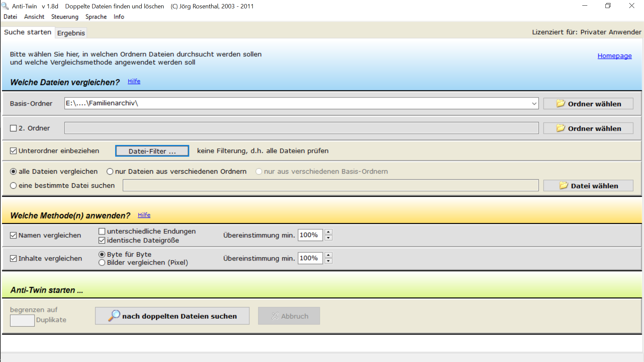The image size is (644, 362).
Task: Click the folder icon beside Basis-Ordner field
Action: click(560, 104)
